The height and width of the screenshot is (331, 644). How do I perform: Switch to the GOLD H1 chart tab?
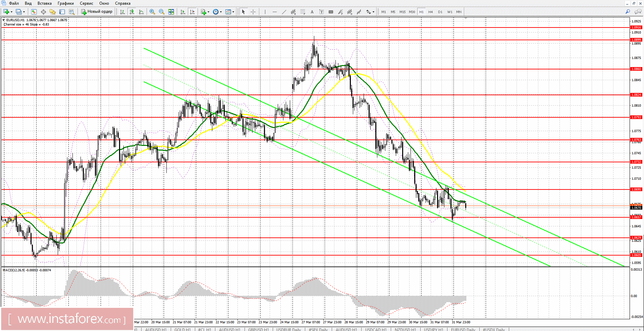(182, 329)
